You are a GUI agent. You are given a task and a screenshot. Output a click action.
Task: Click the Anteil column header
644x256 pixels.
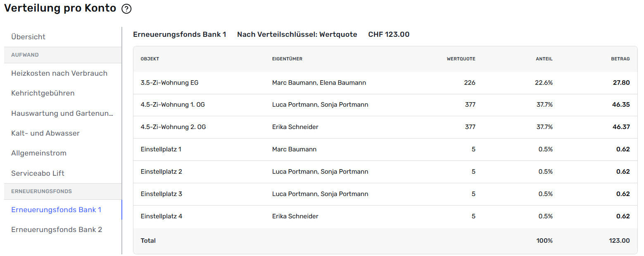click(544, 59)
